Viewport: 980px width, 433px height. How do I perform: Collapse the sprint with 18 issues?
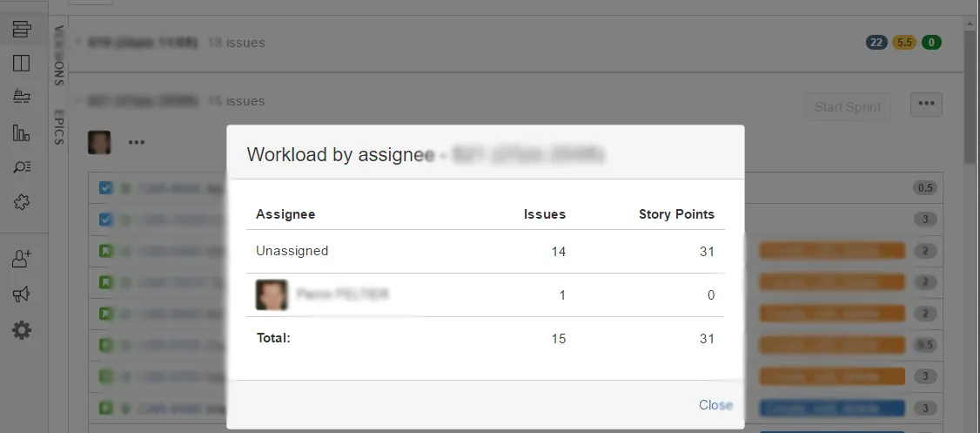point(78,43)
